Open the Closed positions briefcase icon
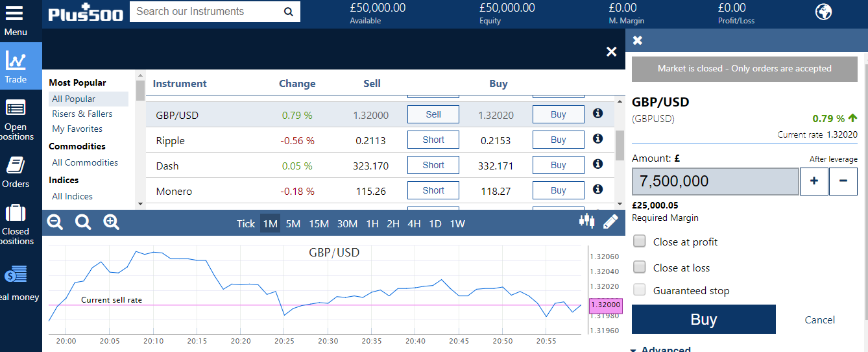The image size is (868, 352). point(16,213)
